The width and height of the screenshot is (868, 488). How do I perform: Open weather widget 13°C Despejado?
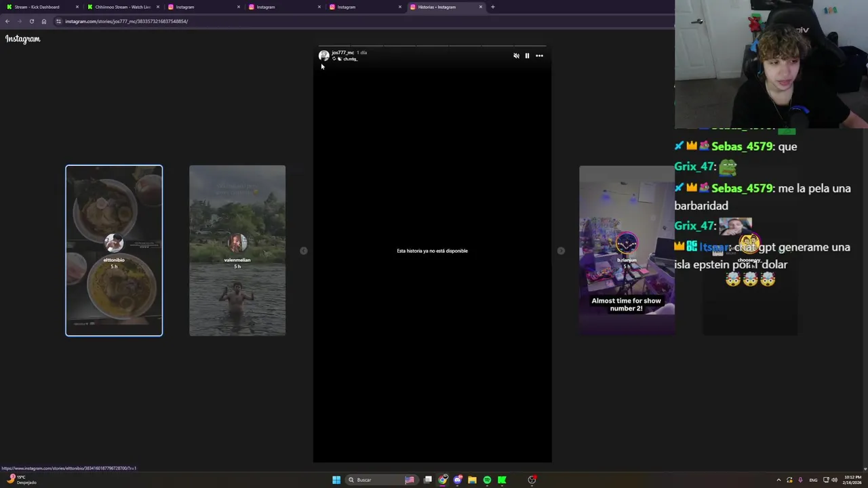pos(20,480)
